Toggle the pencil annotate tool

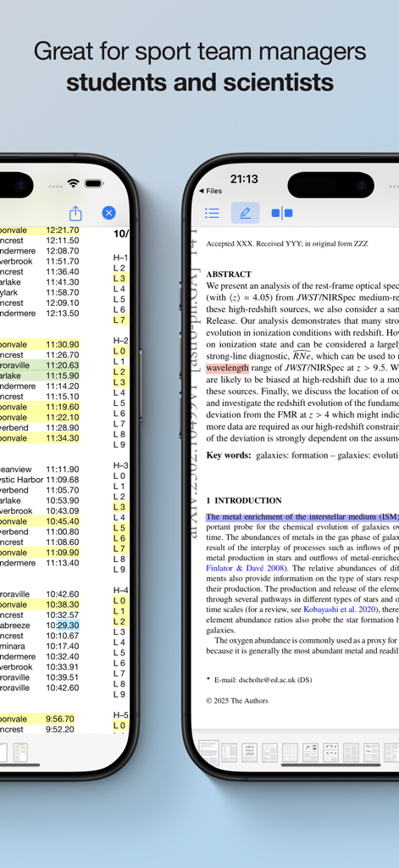click(245, 213)
